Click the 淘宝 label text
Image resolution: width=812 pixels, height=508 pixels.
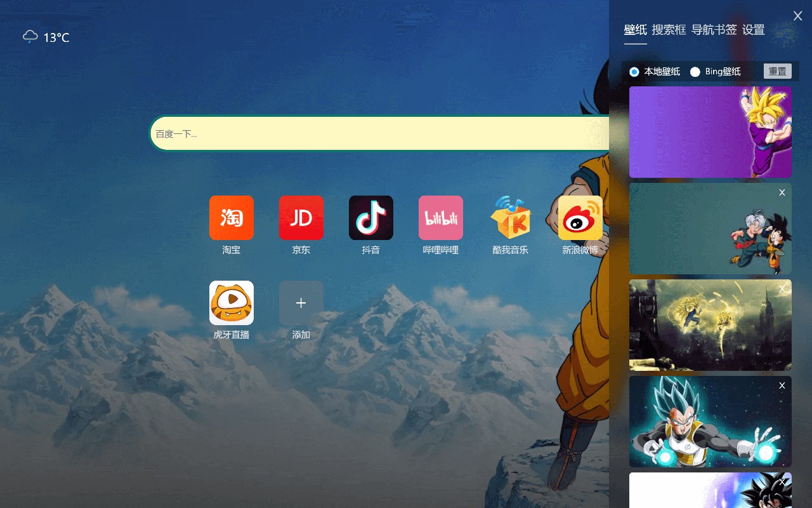pyautogui.click(x=232, y=250)
